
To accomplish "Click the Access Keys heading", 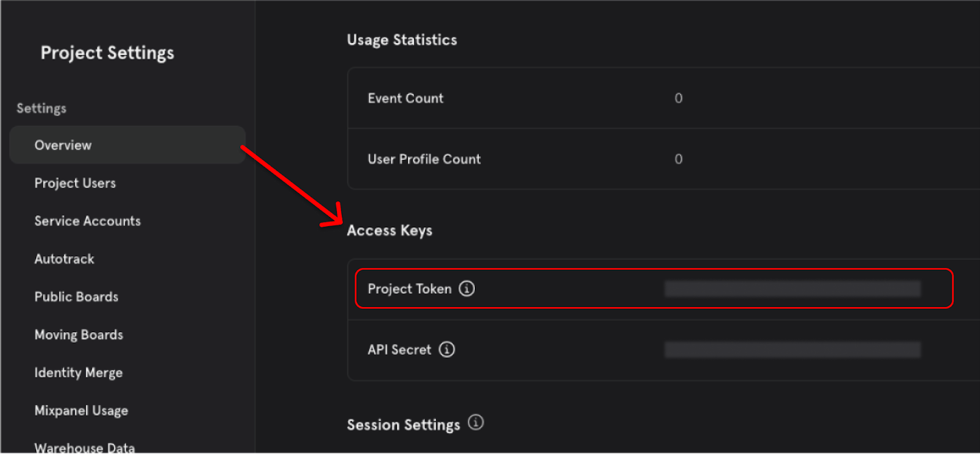I will click(390, 231).
